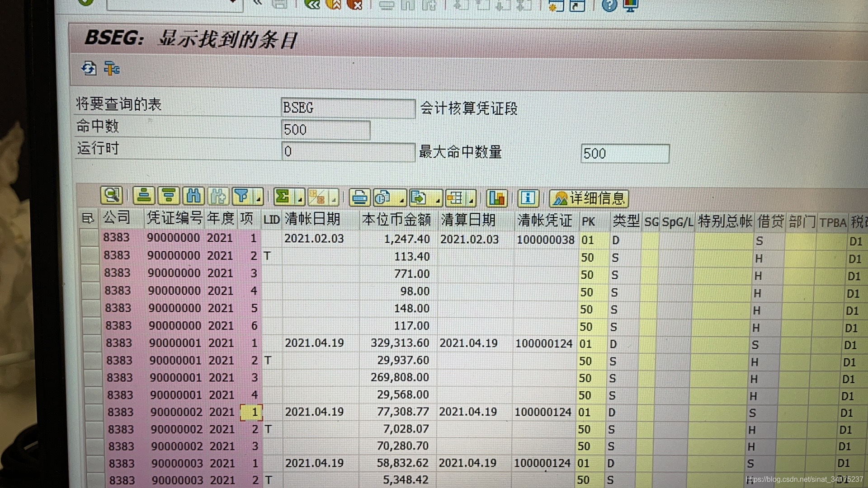Screen dimensions: 868x488
Task: Click the 最大命中数量 field showing 500
Action: click(624, 154)
